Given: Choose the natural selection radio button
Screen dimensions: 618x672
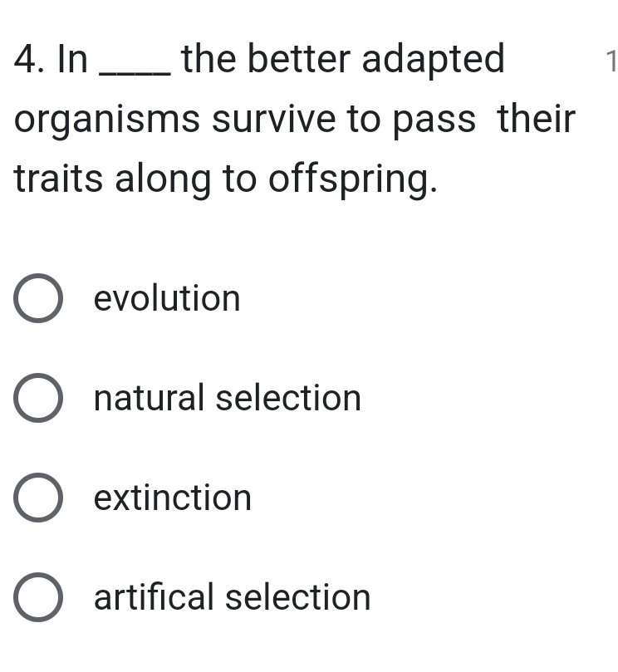Looking at the screenshot, I should click(37, 399).
